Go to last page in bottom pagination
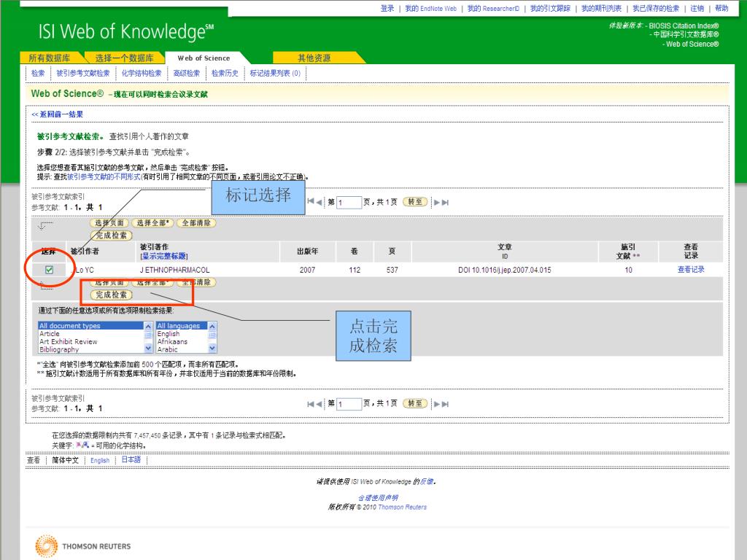 445,404
